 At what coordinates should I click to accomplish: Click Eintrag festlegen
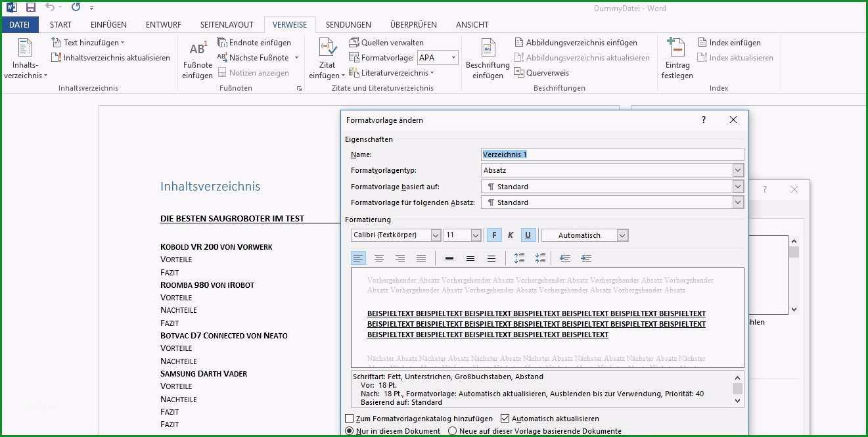pyautogui.click(x=677, y=59)
